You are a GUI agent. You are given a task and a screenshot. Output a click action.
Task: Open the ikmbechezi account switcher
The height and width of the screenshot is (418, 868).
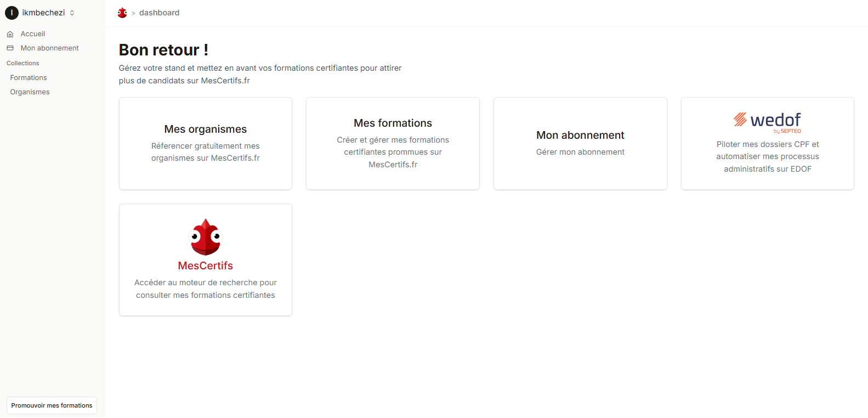43,13
